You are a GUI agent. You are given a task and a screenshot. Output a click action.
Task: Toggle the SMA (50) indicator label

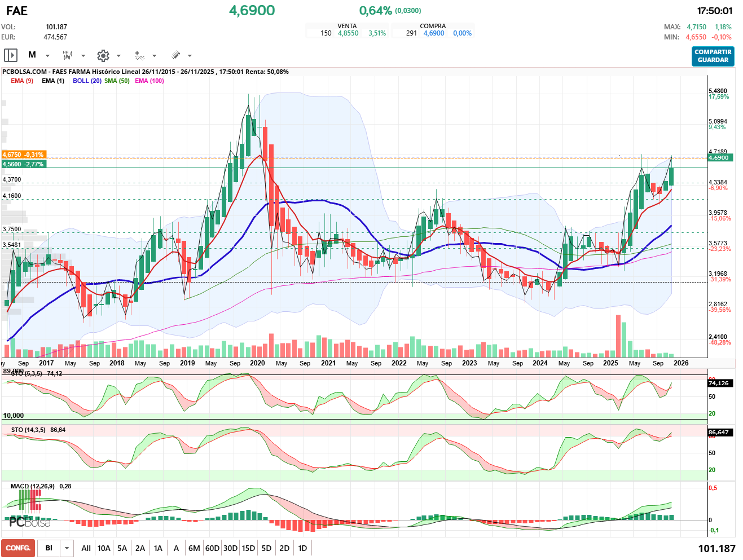click(117, 81)
